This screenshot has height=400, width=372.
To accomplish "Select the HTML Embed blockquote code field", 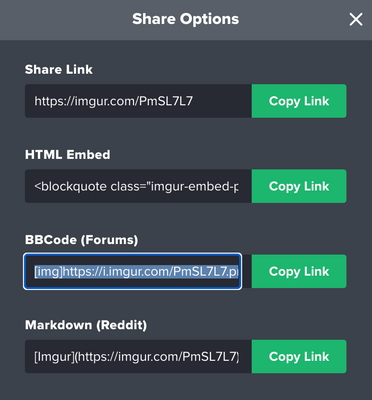I will click(x=138, y=186).
